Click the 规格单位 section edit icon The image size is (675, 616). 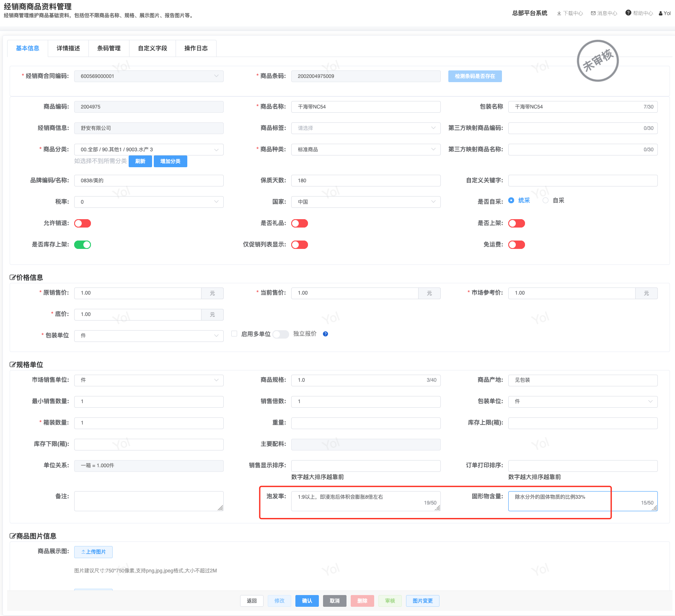(13, 365)
